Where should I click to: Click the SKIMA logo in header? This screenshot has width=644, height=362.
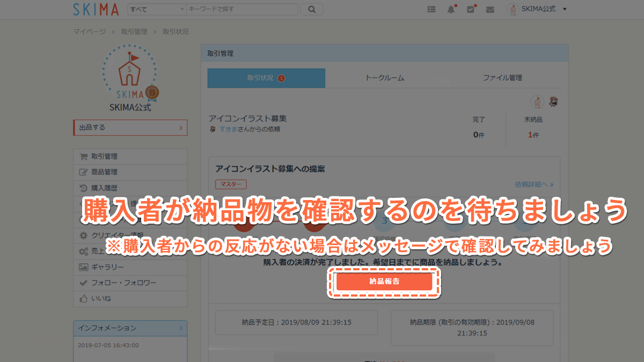click(97, 9)
